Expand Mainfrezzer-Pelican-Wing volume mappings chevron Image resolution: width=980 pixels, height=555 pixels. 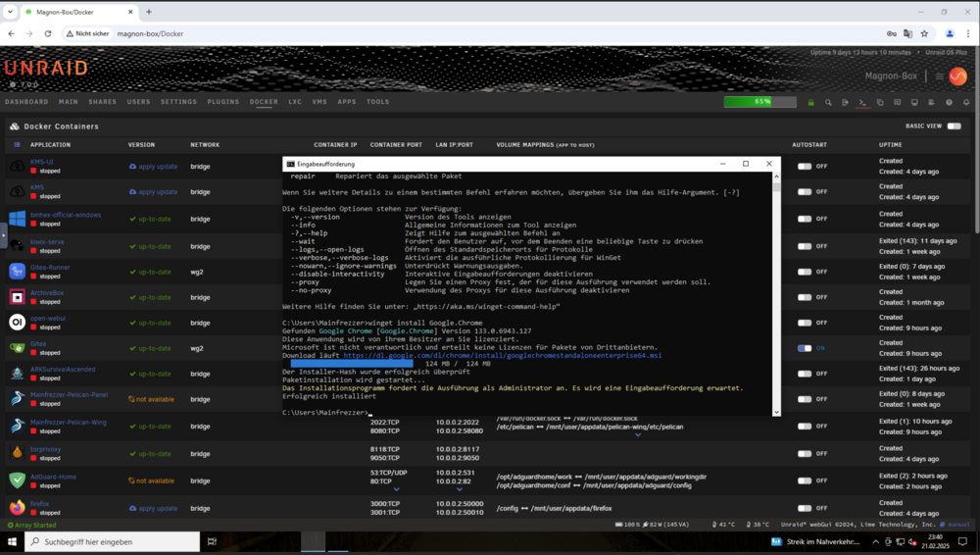pyautogui.click(x=638, y=434)
